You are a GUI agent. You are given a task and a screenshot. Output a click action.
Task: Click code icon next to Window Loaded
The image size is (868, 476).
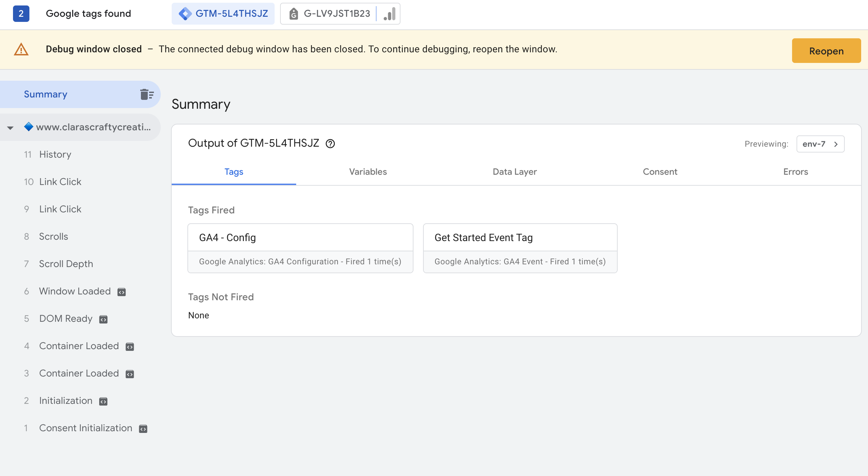pos(121,292)
